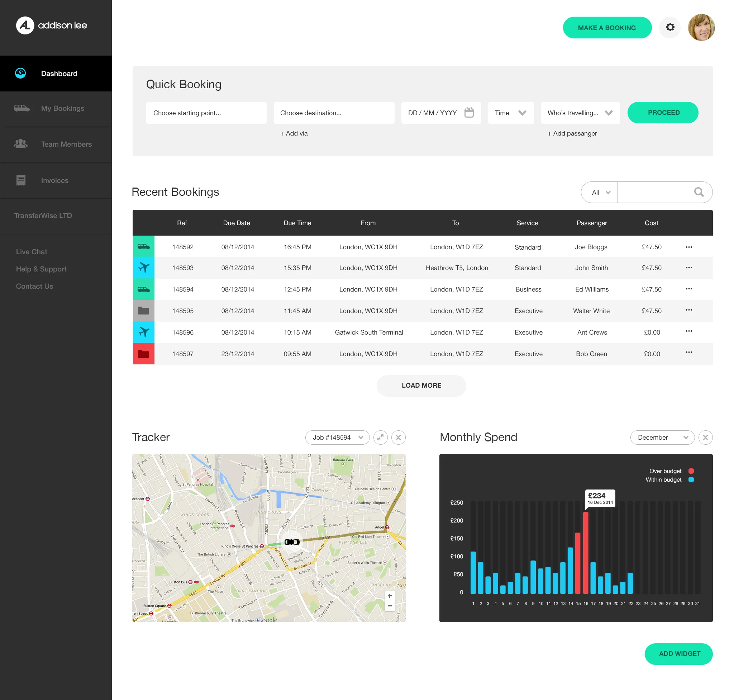Screen dimensions: 734x700
Task: Open Invoices in the sidebar
Action: [56, 181]
